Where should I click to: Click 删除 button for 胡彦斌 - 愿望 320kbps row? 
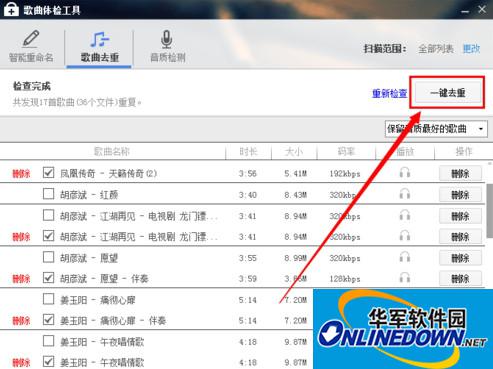click(x=460, y=258)
